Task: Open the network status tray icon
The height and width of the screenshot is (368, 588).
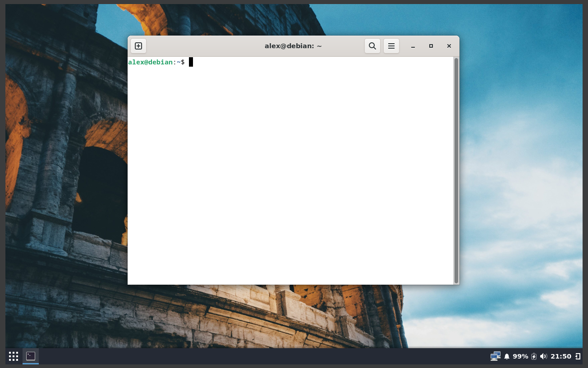Action: pos(495,356)
